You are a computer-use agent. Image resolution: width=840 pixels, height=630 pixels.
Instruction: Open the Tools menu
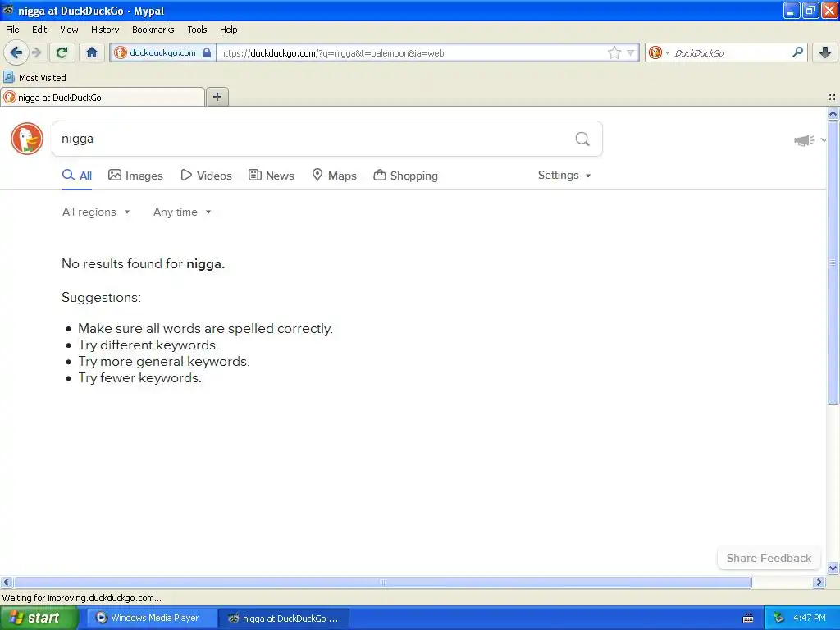197,30
